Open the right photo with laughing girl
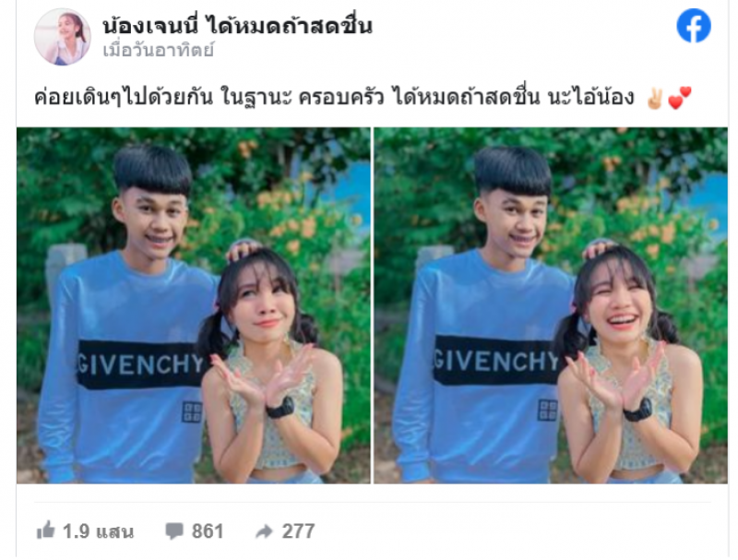Image resolution: width=738 pixels, height=560 pixels. [551, 305]
